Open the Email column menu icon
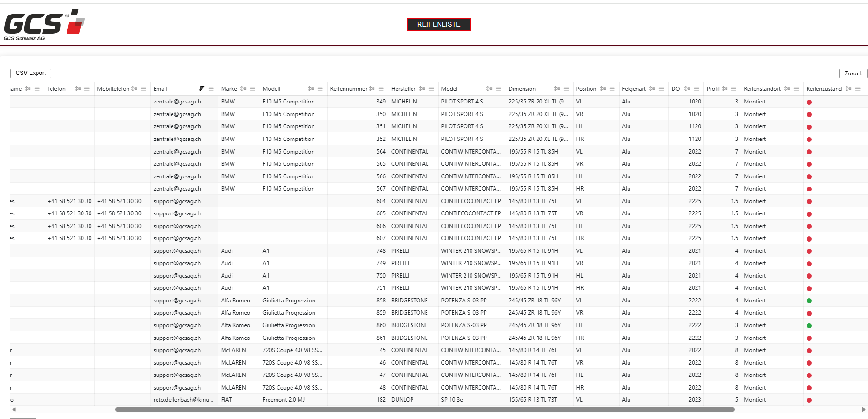Image resolution: width=868 pixels, height=419 pixels. pyautogui.click(x=211, y=89)
